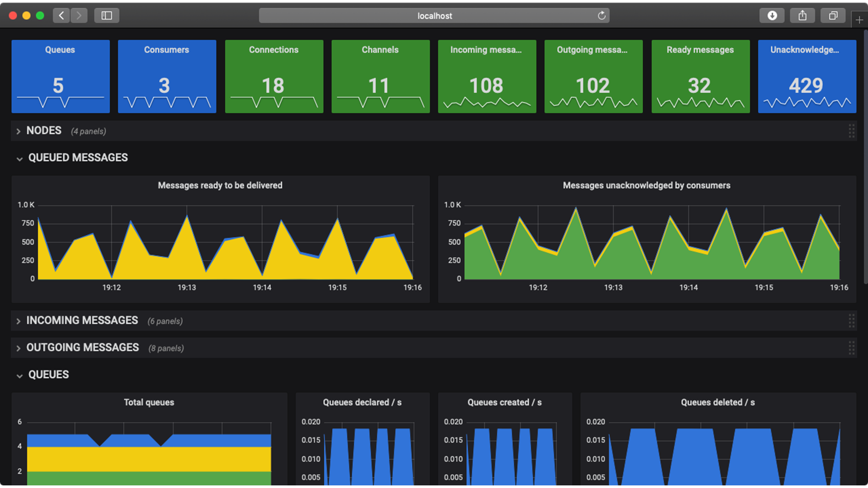Viewport: 868px width, 488px height.
Task: Toggle the Safari sidebar icon
Action: point(107,16)
